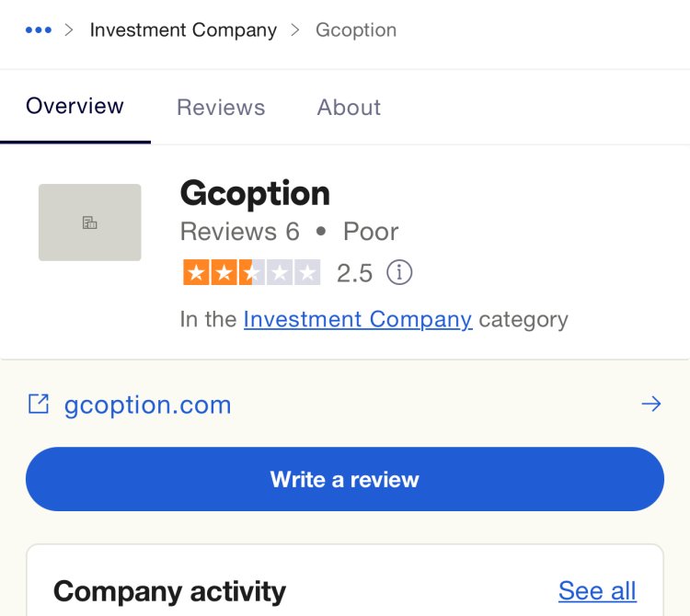Image resolution: width=690 pixels, height=616 pixels.
Task: Click the external link icon beside gcoption.com
Action: click(39, 404)
